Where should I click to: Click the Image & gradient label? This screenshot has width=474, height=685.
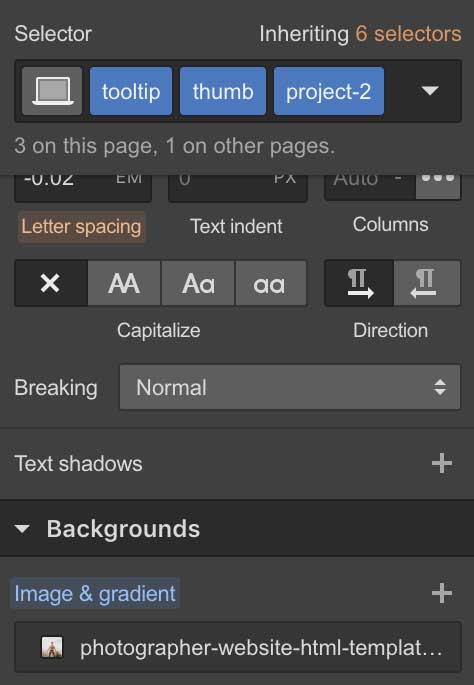pos(95,594)
